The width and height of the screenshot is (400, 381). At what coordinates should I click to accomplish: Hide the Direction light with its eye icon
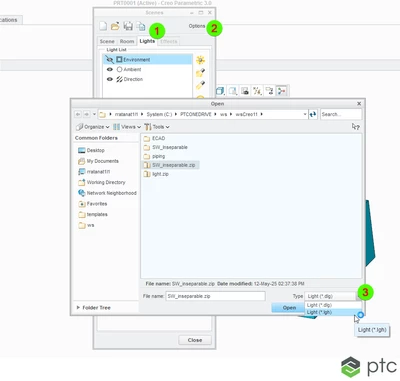coord(110,79)
